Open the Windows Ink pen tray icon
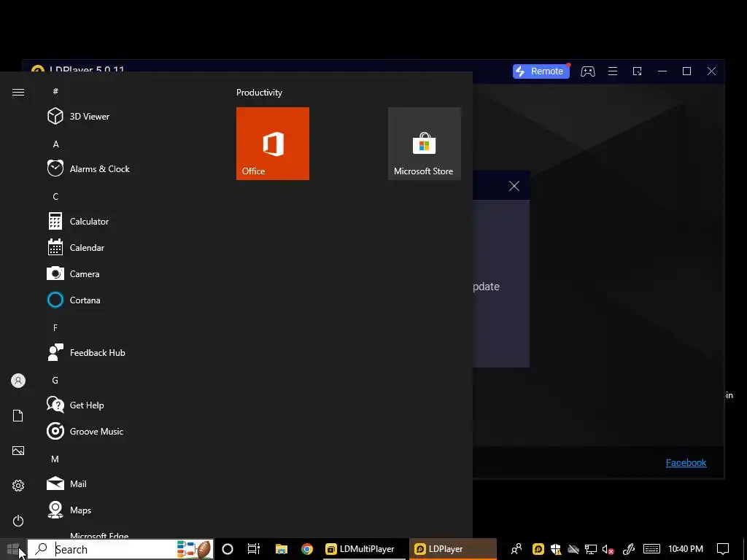 (x=629, y=549)
